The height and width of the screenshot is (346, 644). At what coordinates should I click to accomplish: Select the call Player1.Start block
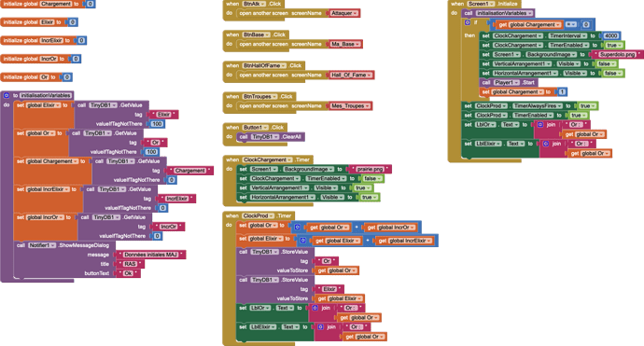point(509,82)
